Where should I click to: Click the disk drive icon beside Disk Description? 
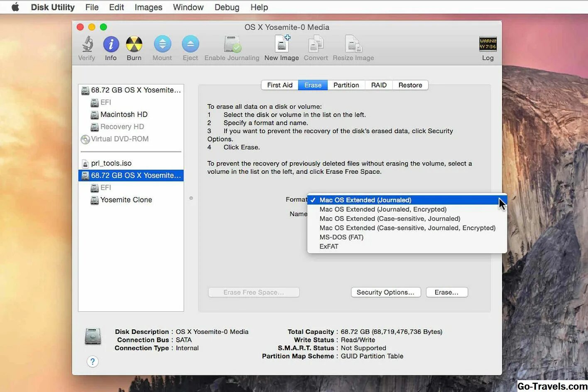pos(93,336)
